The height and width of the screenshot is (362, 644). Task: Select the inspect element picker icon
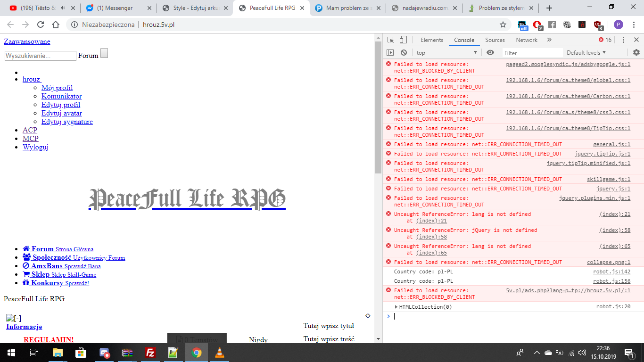pyautogui.click(x=391, y=40)
